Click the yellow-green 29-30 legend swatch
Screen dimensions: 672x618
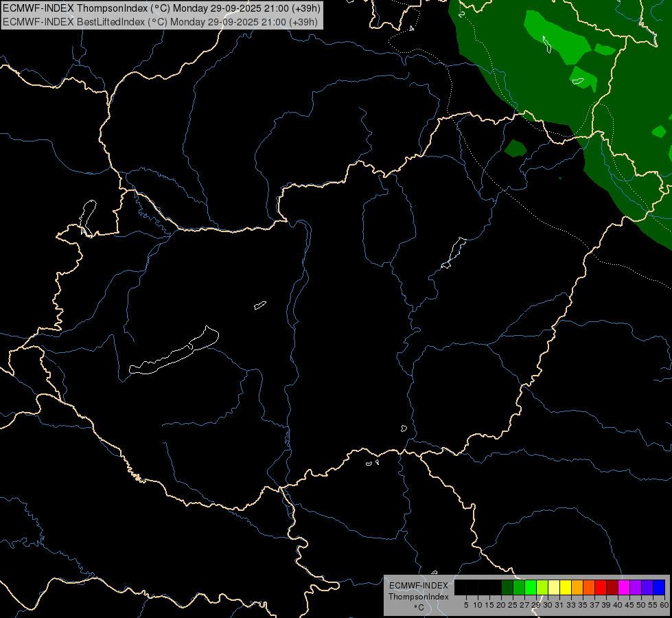(542, 587)
